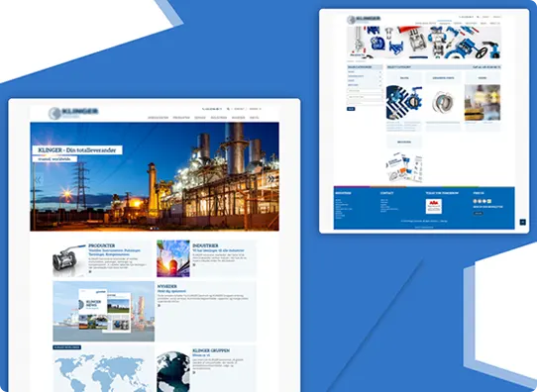This screenshot has width=537, height=392.
Task: Click the square social icon under Find Us
Action: [489, 201]
